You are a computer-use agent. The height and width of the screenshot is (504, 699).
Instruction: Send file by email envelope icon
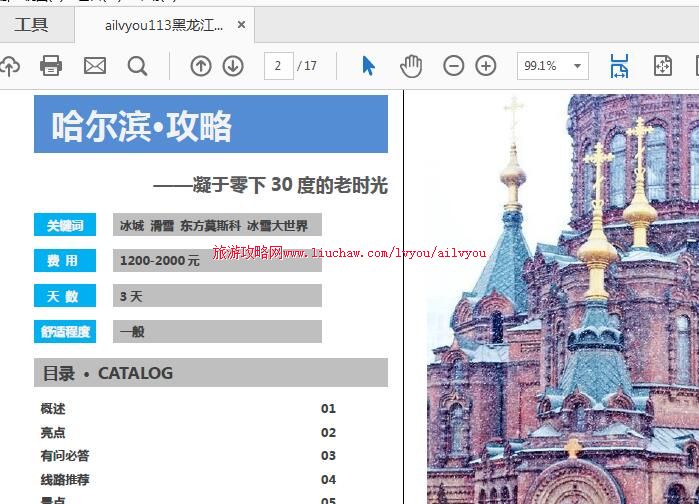pyautogui.click(x=95, y=66)
